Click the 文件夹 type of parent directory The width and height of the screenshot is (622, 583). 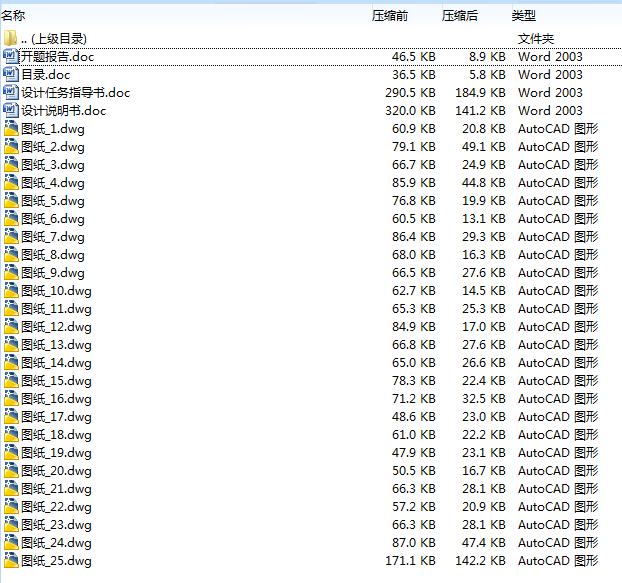coord(536,39)
